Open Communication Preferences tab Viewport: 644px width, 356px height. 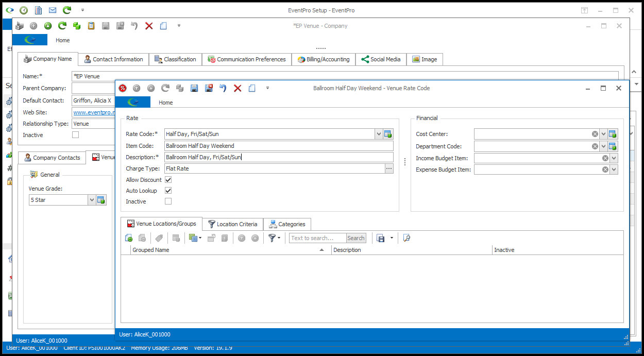coord(246,59)
